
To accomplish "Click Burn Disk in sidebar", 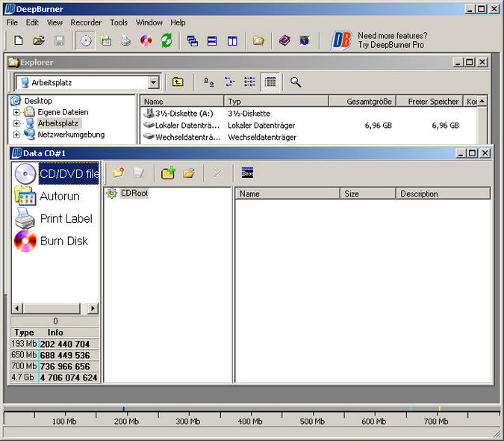I will (x=52, y=241).
